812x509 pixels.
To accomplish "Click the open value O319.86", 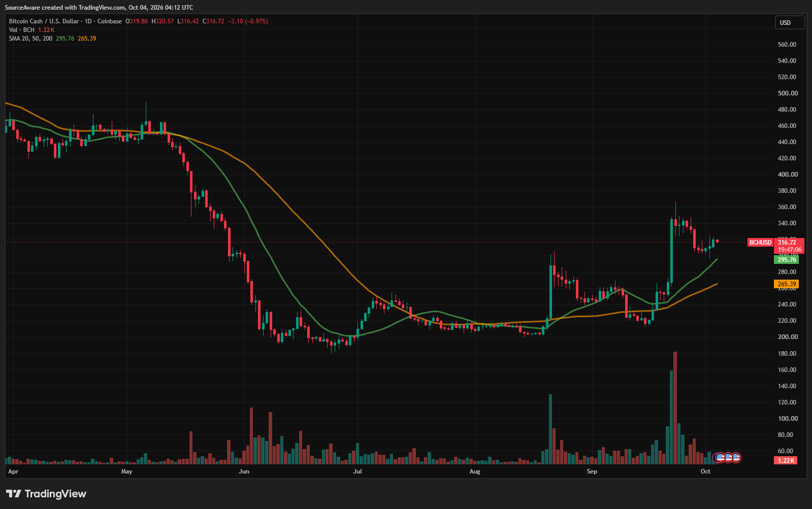I will pos(137,21).
